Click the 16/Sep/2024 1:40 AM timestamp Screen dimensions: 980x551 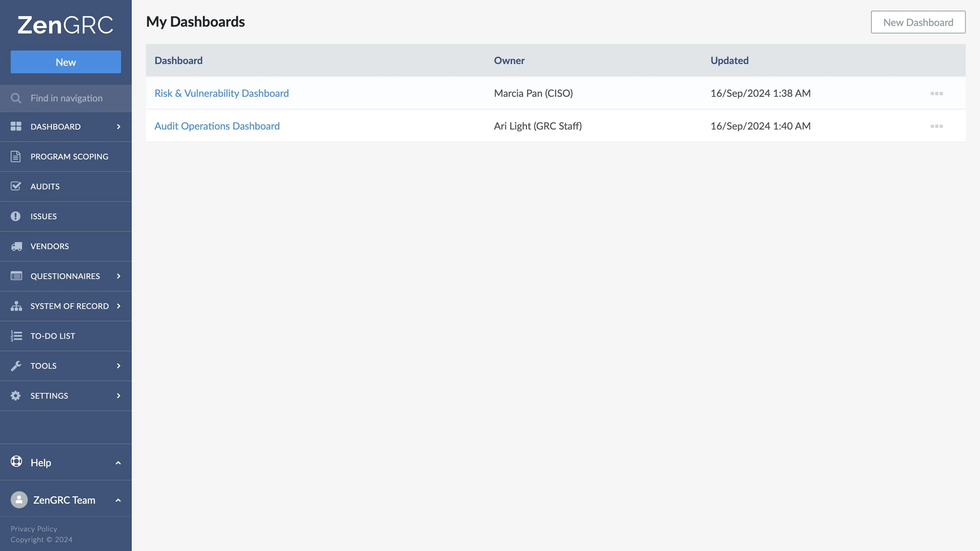[761, 126]
